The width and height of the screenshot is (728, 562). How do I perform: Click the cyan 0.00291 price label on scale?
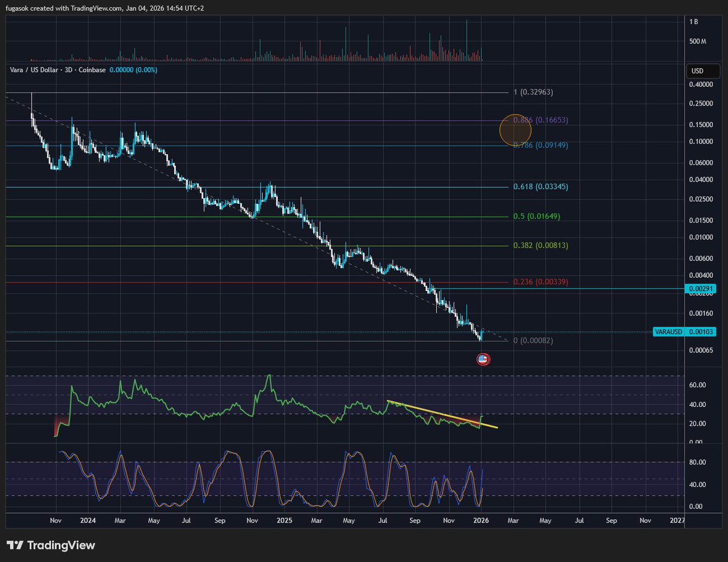[701, 289]
